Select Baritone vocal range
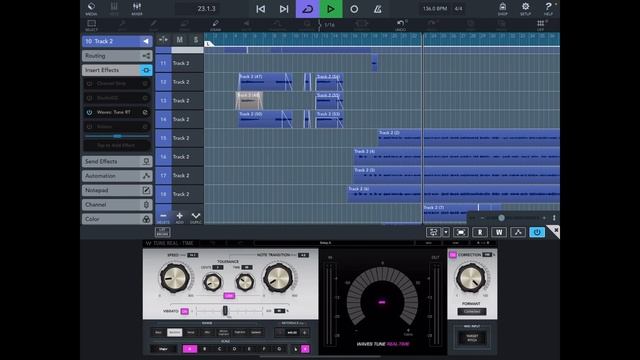This screenshot has height=360, width=640. tap(174, 332)
